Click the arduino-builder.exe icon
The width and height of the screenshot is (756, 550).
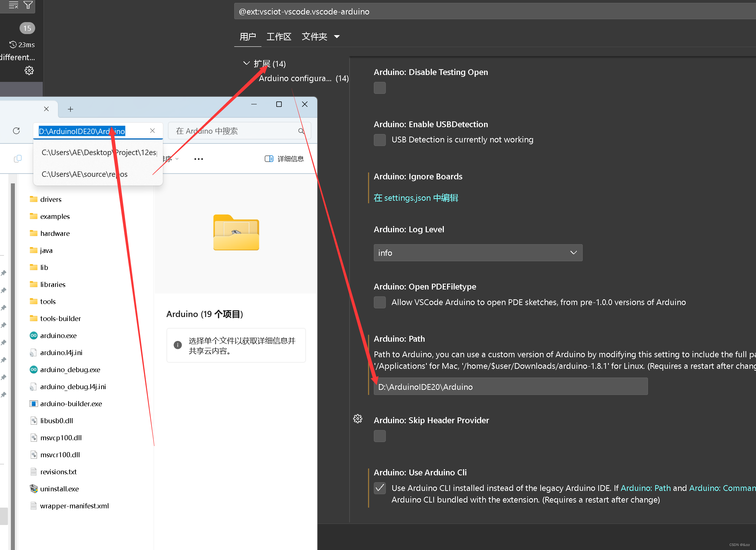(x=33, y=404)
